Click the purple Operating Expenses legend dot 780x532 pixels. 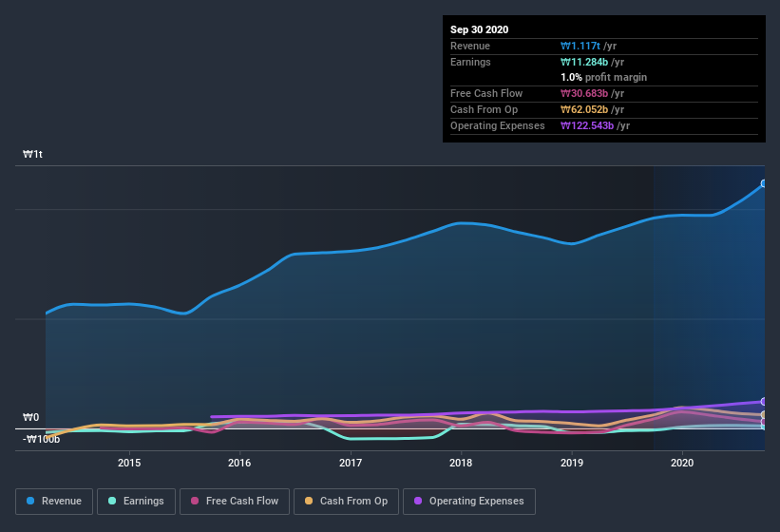(418, 501)
